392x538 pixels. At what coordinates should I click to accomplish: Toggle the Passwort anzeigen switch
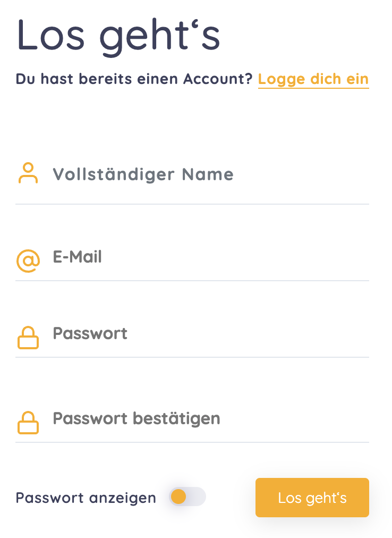(x=188, y=497)
